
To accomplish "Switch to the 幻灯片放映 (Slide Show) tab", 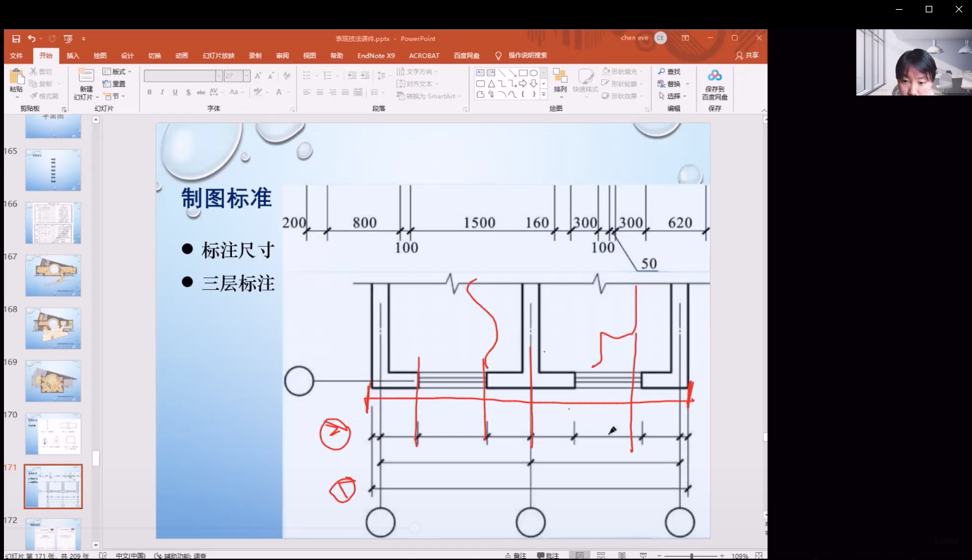I will [218, 56].
